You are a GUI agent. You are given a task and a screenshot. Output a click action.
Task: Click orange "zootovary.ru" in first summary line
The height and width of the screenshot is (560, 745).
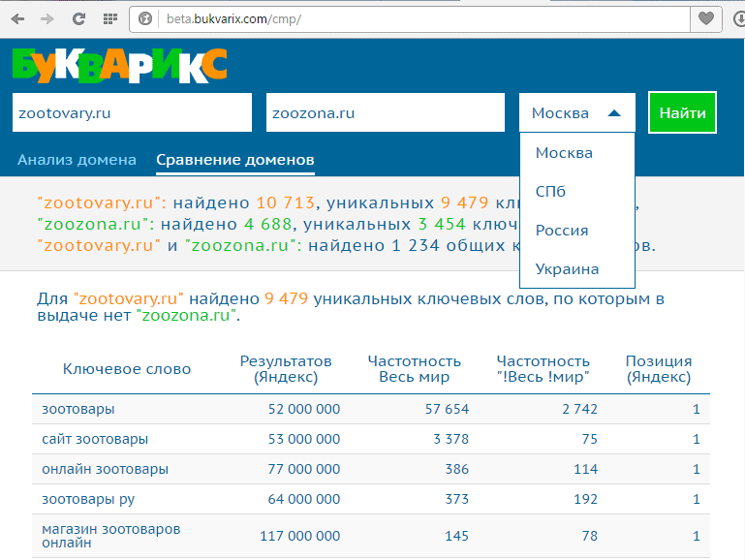[x=102, y=202]
